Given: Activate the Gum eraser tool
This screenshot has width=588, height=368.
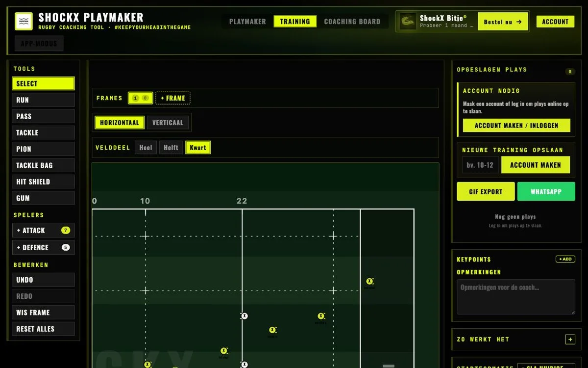Looking at the screenshot, I should (x=44, y=198).
